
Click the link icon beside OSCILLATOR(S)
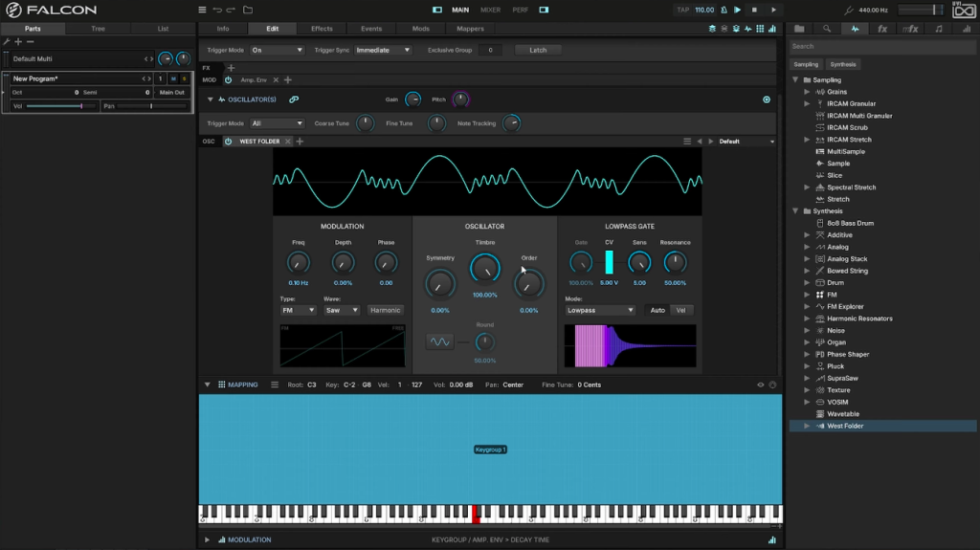[x=294, y=99]
